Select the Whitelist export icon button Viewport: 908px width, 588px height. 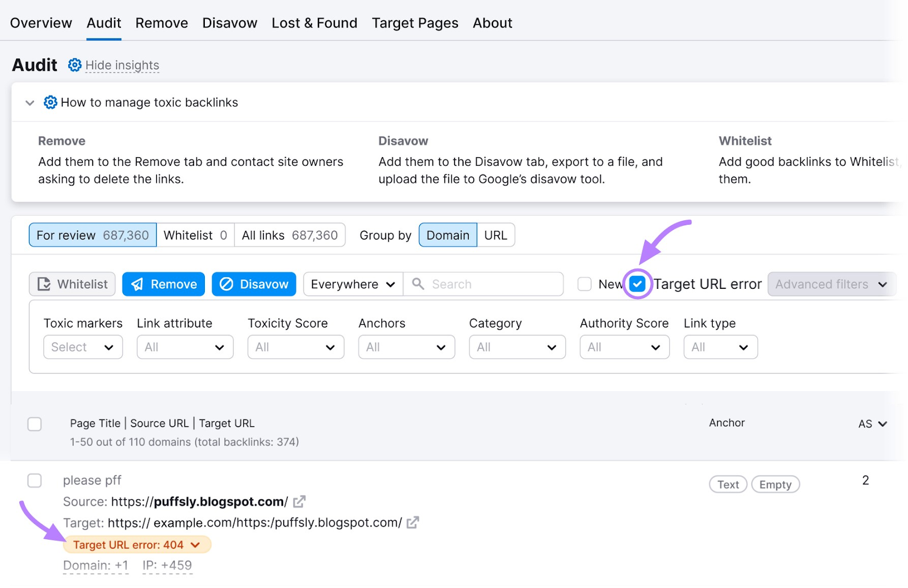[45, 284]
